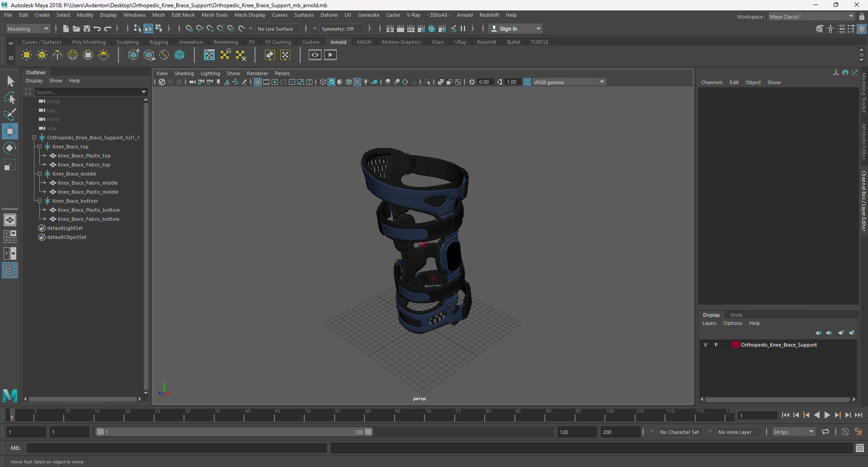Click No Live Surface field
Image resolution: width=868 pixels, height=467 pixels.
(x=278, y=29)
